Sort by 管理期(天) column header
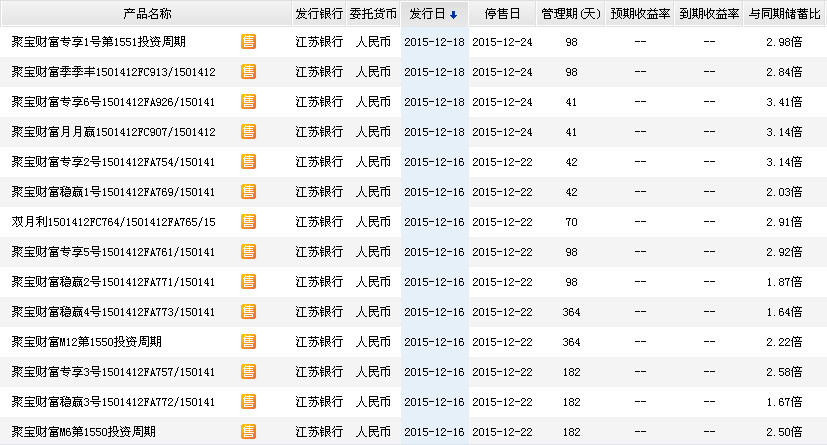Screen dimensions: 827x445 [x=571, y=14]
